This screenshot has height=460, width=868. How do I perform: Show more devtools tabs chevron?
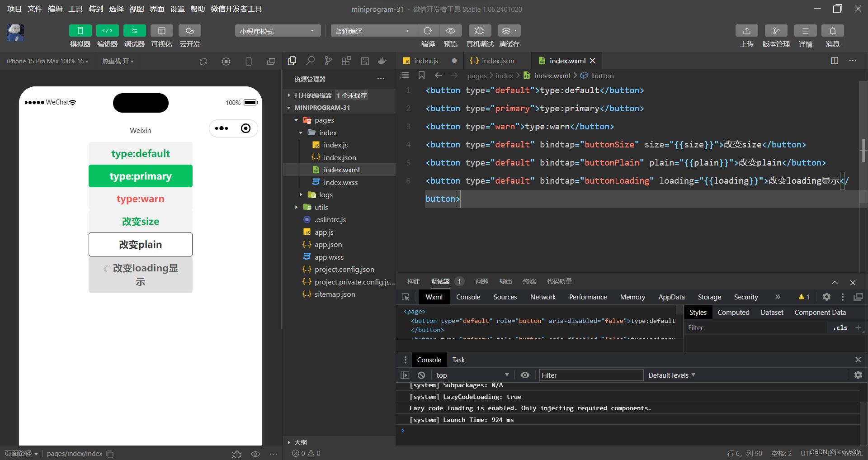pyautogui.click(x=778, y=297)
